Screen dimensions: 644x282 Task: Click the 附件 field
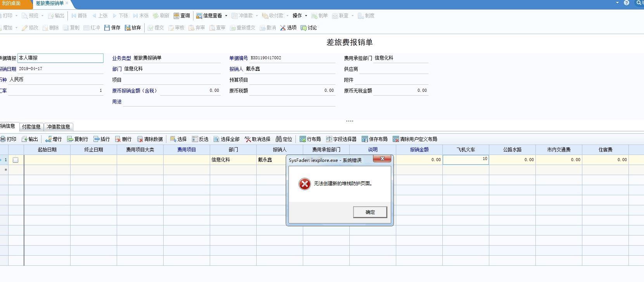pos(392,80)
